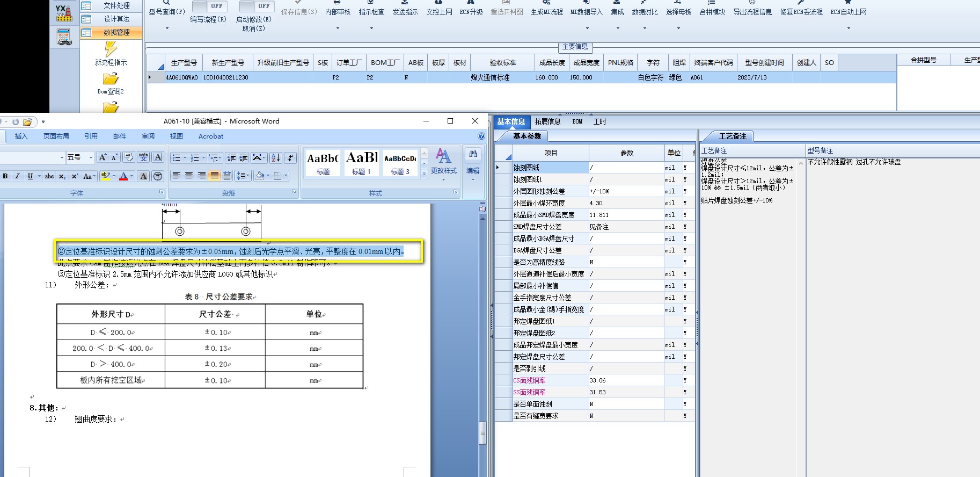Switch to the 工时 tab
Screen dimensions: 980x477
coord(600,122)
